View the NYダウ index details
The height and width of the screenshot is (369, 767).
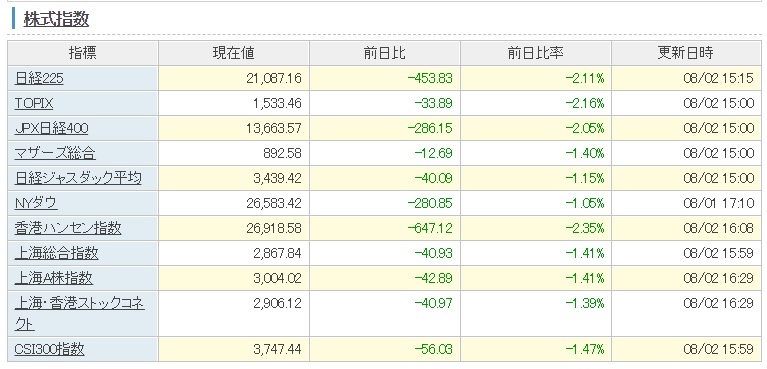pyautogui.click(x=36, y=203)
